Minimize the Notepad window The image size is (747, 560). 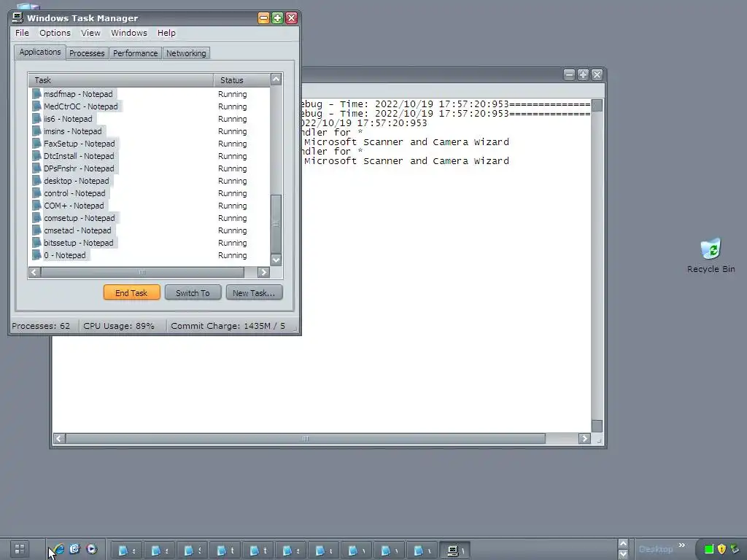pos(569,75)
